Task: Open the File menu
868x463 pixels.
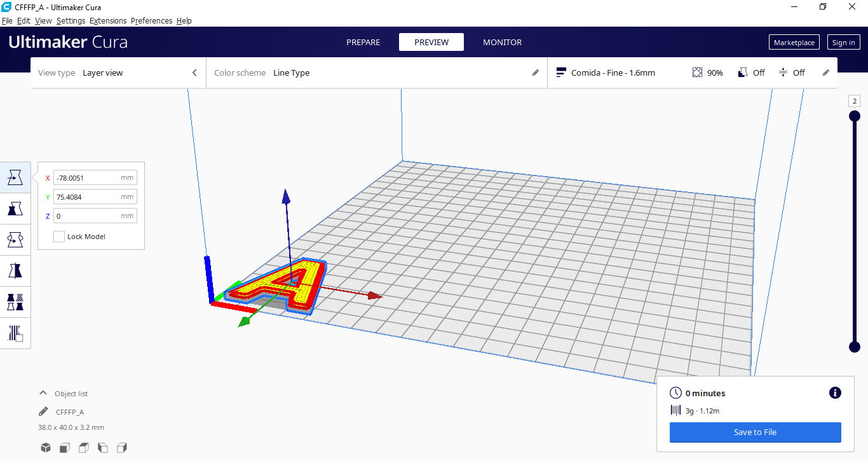Action: click(x=7, y=20)
